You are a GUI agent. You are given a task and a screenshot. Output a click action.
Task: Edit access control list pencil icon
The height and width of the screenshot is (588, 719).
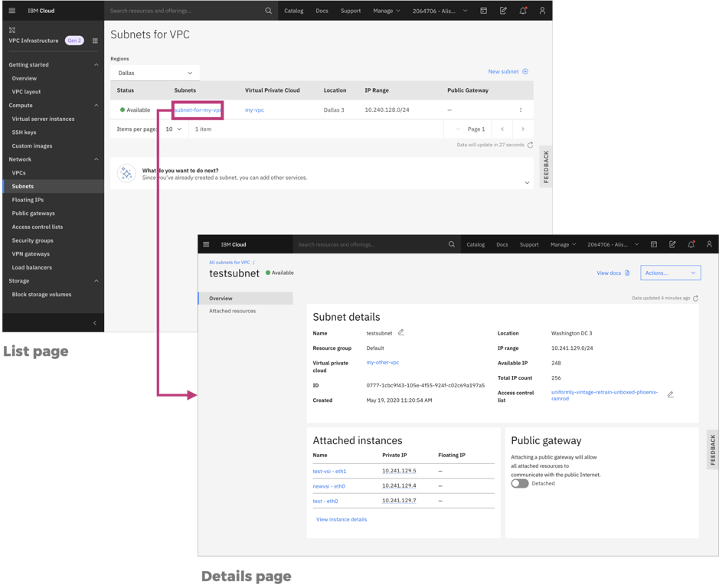click(671, 394)
